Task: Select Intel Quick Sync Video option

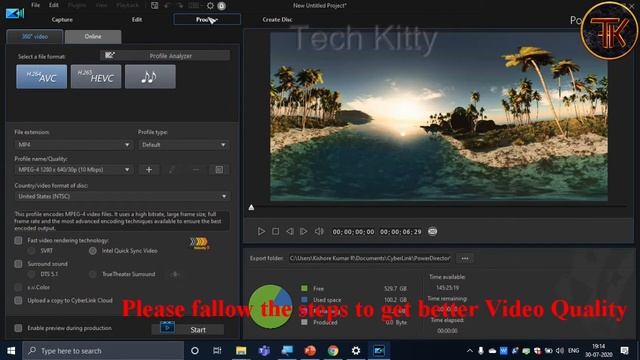Action: [93, 251]
